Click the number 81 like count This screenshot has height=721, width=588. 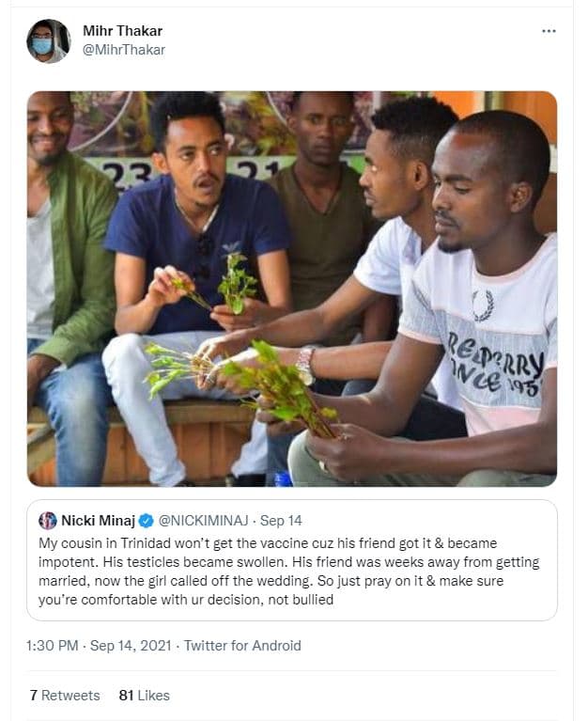(126, 696)
